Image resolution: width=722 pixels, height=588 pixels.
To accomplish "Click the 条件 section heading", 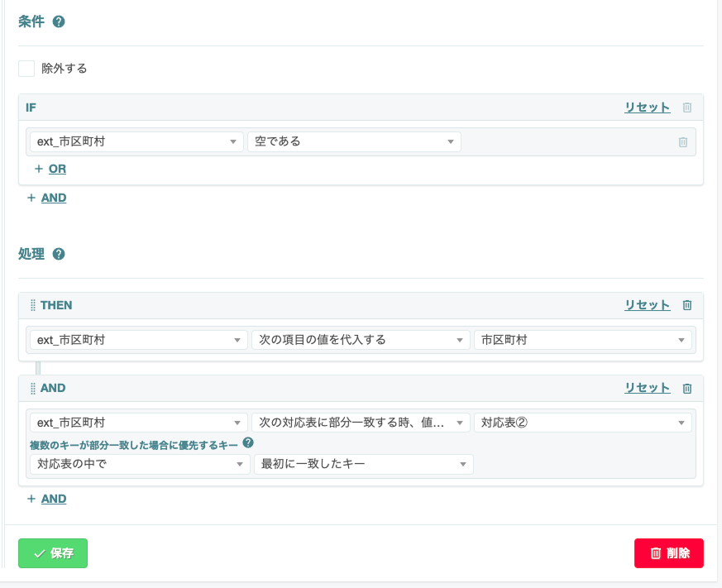I will point(31,22).
